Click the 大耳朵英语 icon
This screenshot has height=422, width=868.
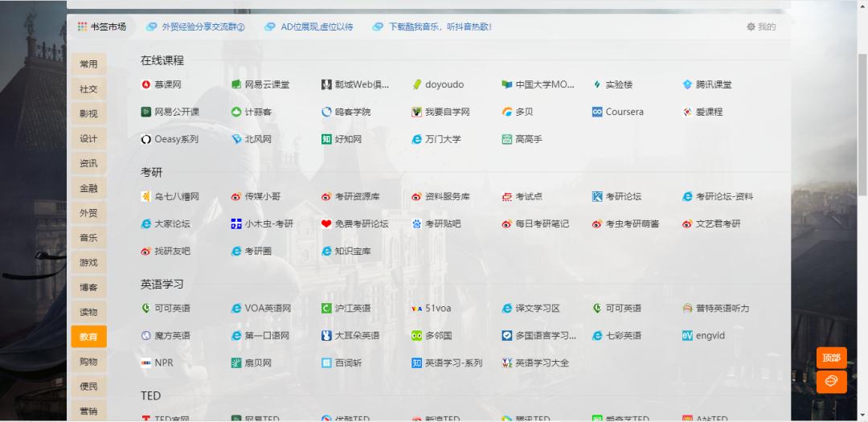[x=326, y=336]
